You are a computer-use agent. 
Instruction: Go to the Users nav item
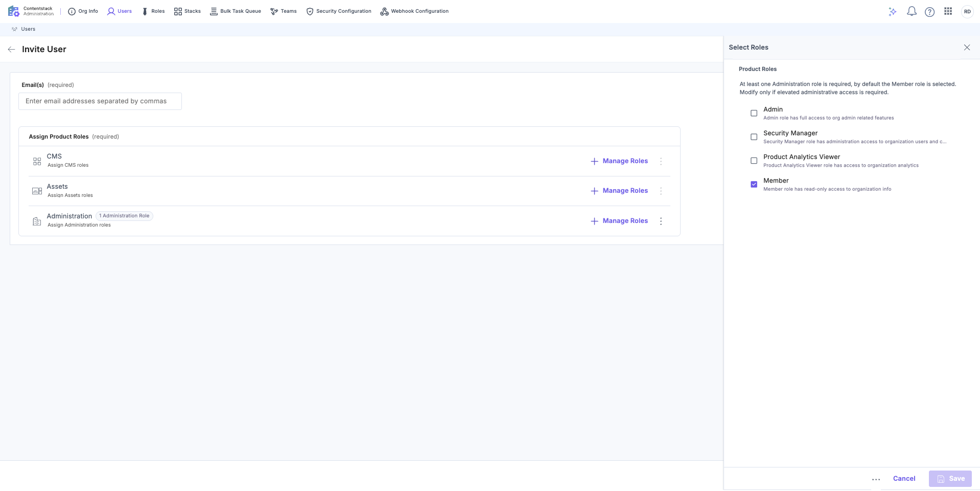[119, 11]
